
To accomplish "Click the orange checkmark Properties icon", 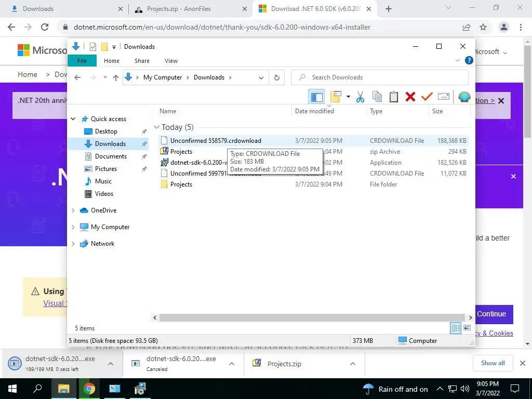I will pos(427,97).
